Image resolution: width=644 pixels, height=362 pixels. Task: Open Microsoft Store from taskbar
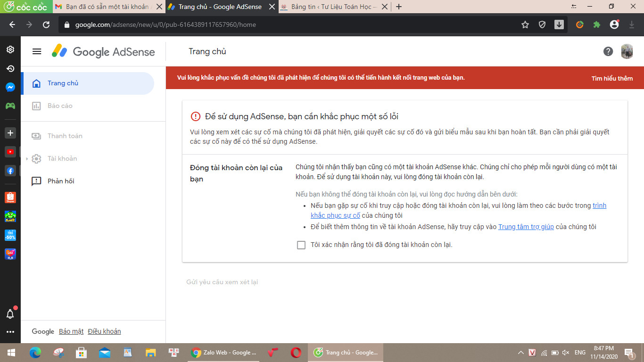coord(82,353)
